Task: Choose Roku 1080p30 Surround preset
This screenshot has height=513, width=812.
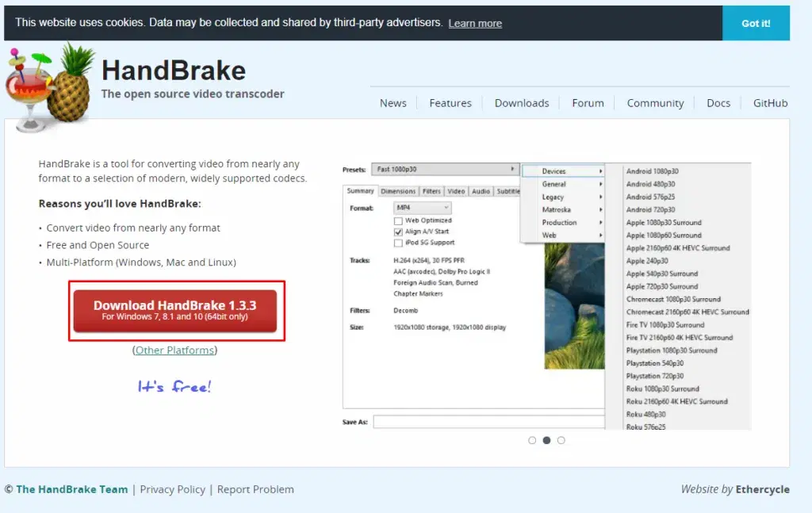Action: click(662, 389)
